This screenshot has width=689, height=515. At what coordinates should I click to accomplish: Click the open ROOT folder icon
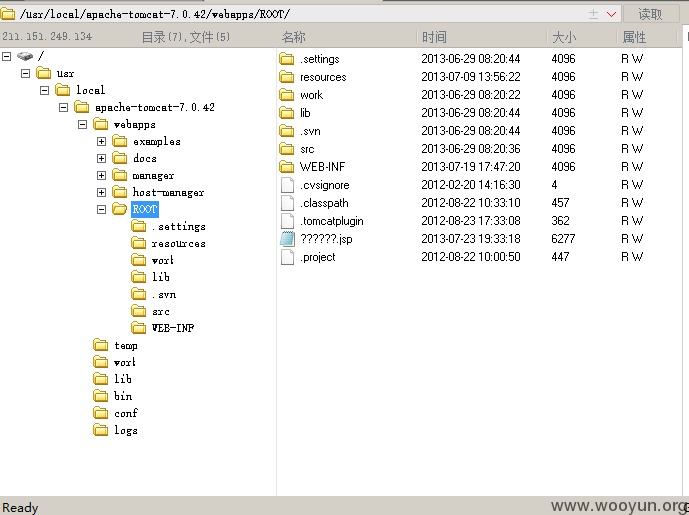120,209
